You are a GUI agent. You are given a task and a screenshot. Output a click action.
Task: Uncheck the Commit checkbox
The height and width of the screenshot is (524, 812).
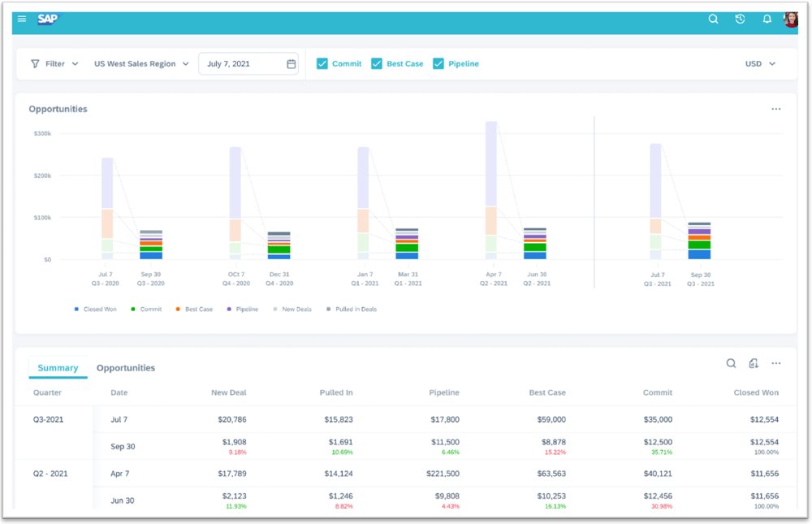click(322, 63)
